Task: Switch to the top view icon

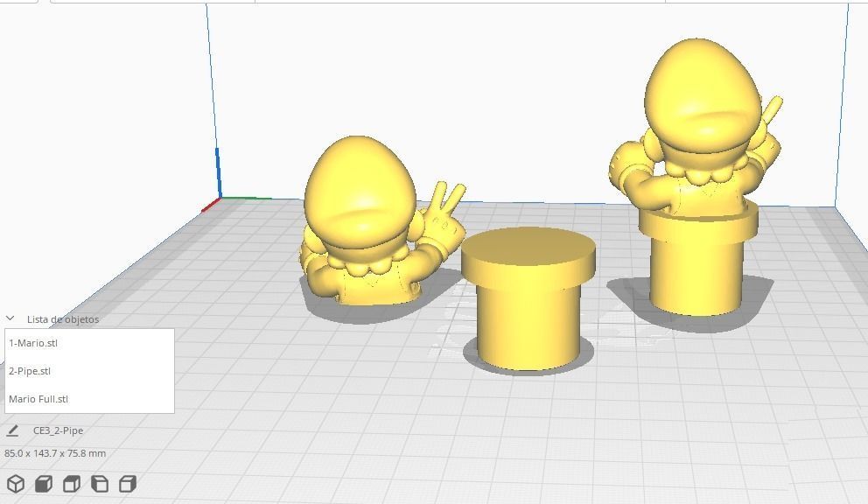Action: click(72, 484)
